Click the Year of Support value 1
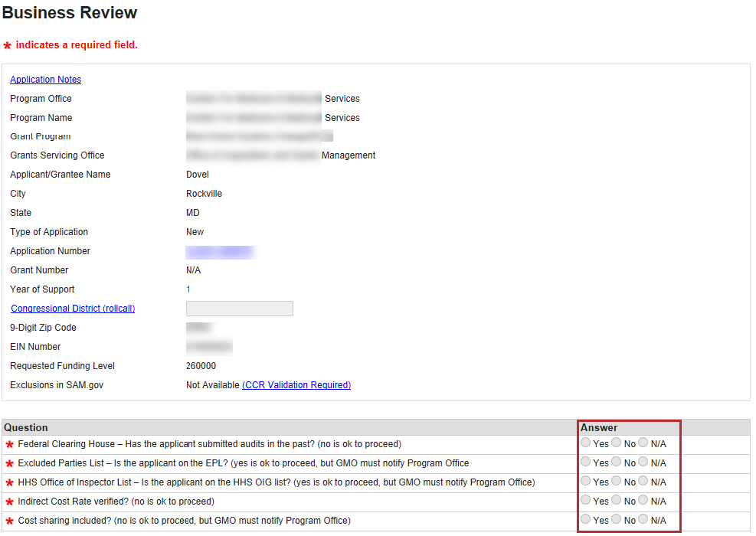Screen dimensions: 756x536 click(x=188, y=289)
